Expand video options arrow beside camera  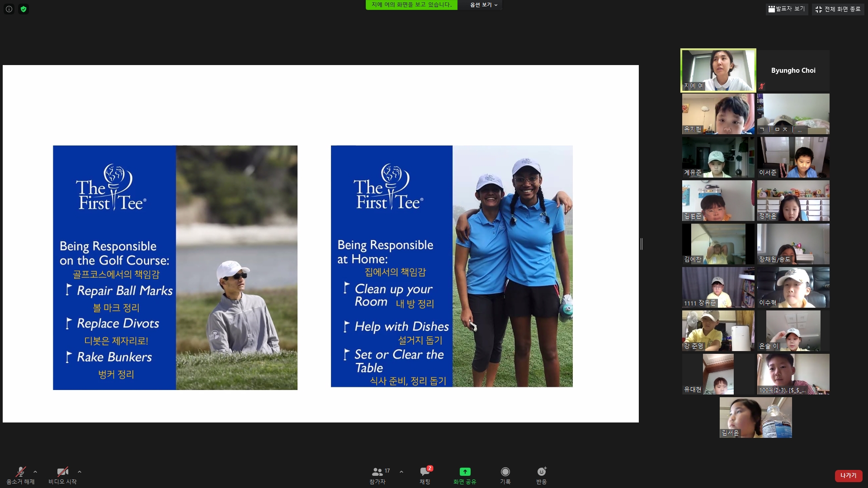pos(80,472)
